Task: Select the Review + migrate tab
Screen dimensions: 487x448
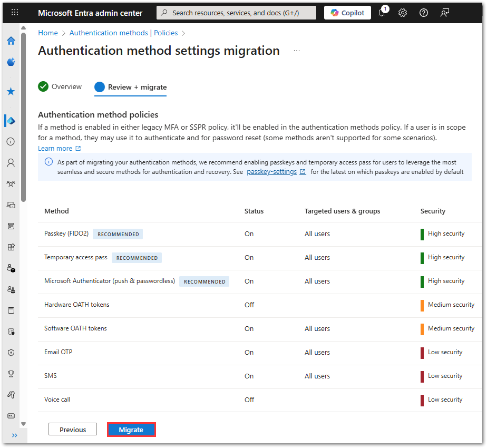Action: click(x=131, y=87)
